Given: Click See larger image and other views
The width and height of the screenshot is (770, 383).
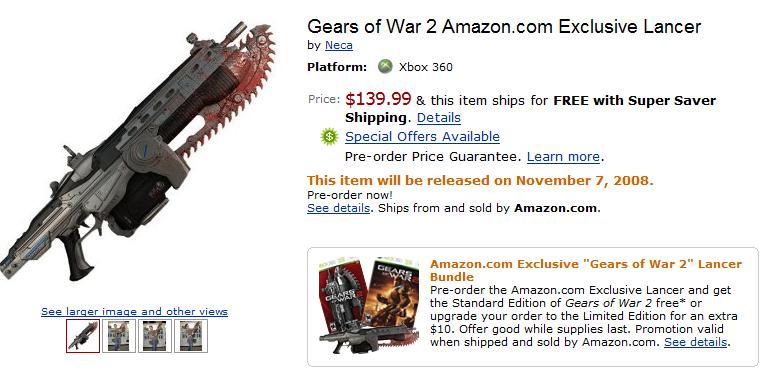Looking at the screenshot, I should (x=135, y=311).
